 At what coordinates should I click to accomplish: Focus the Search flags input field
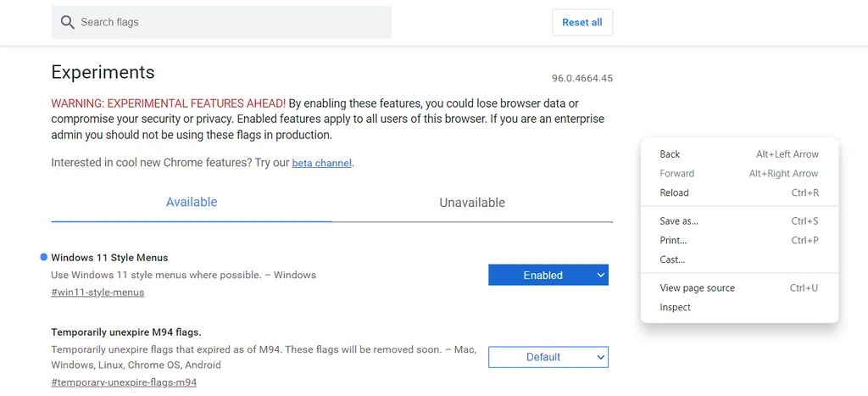point(221,22)
